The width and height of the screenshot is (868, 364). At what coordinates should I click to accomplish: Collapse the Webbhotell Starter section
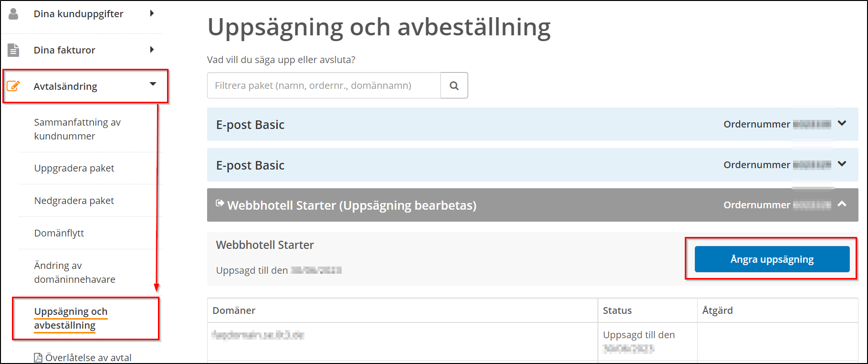[842, 204]
